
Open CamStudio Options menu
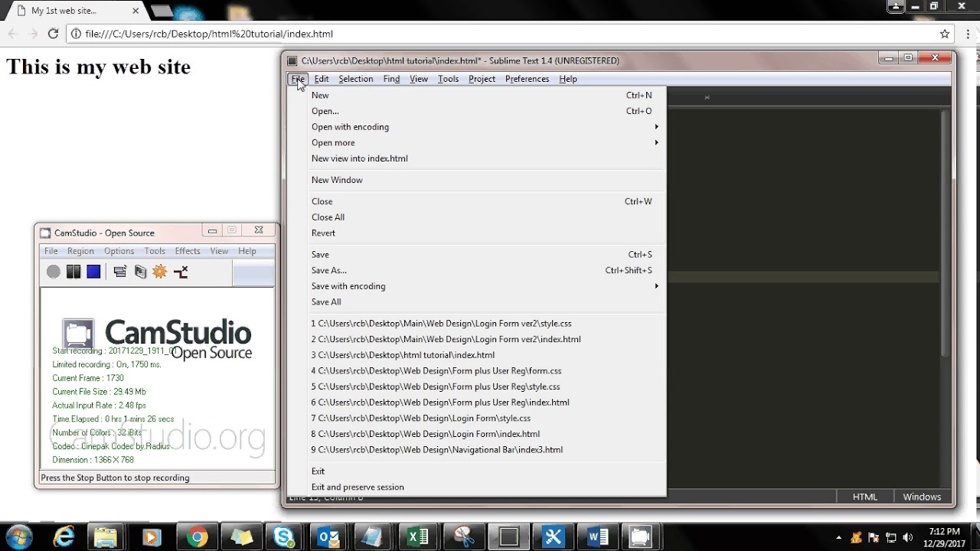(119, 251)
